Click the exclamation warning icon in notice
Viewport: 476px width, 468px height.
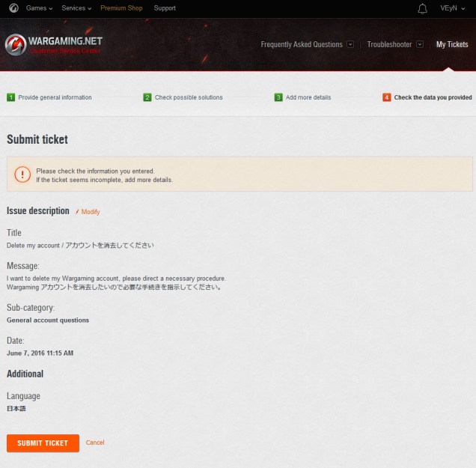(22, 174)
